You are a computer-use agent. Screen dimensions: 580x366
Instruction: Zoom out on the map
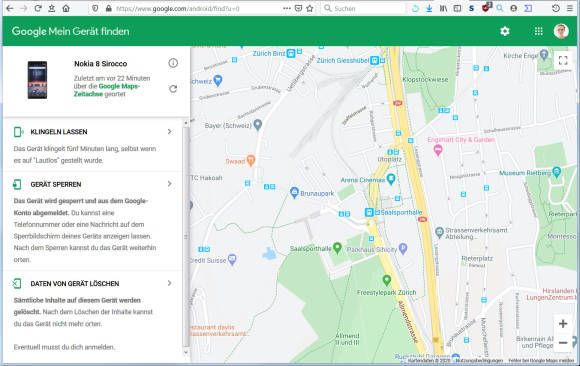[563, 343]
